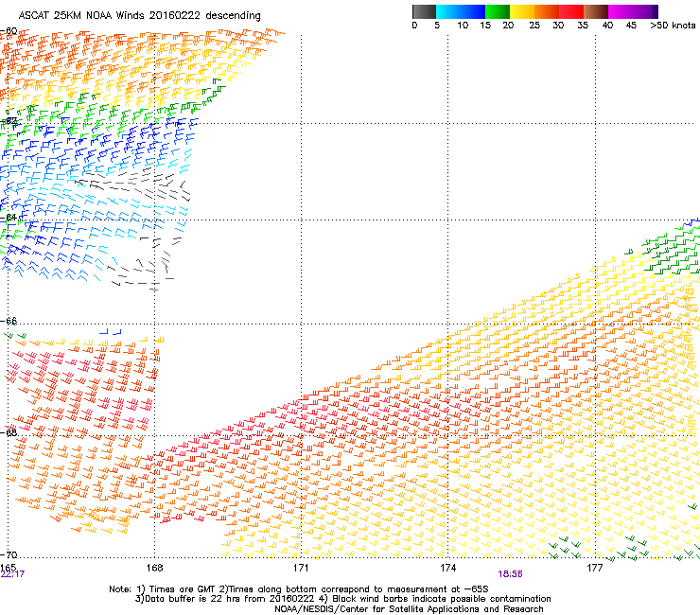Click the -70 latitude axis label
Screen dimensions: 700x615
point(9,555)
